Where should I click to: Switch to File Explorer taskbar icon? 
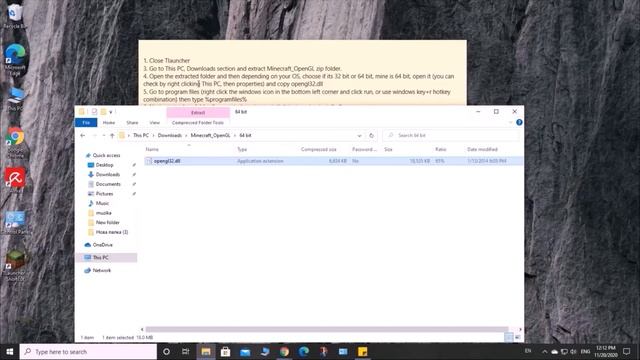coord(206,351)
